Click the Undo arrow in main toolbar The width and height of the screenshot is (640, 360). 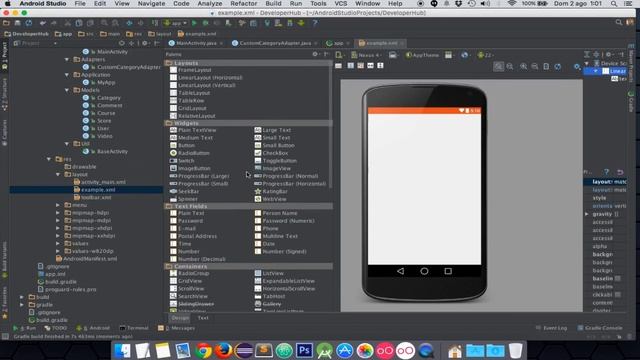click(43, 23)
